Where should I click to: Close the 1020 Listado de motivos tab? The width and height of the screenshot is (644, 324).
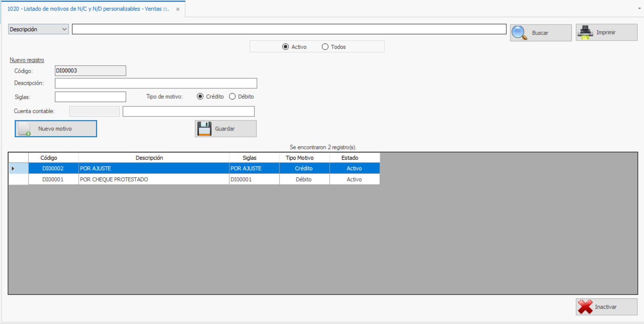click(178, 9)
